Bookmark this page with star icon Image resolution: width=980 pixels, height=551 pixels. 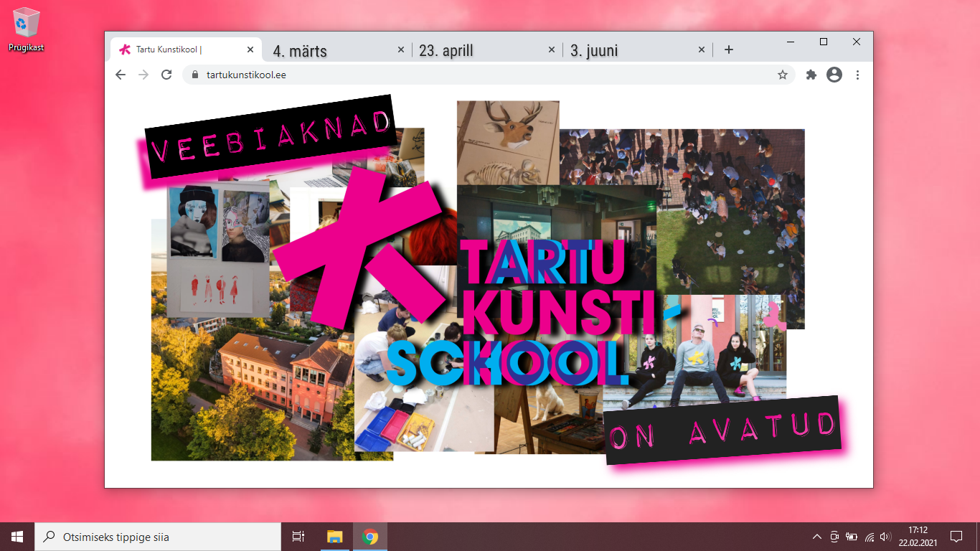783,75
